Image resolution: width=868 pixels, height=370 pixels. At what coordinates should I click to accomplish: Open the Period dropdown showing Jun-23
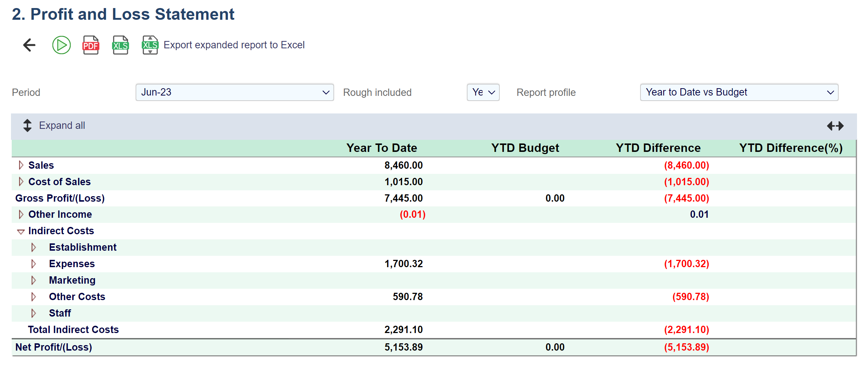coord(234,92)
